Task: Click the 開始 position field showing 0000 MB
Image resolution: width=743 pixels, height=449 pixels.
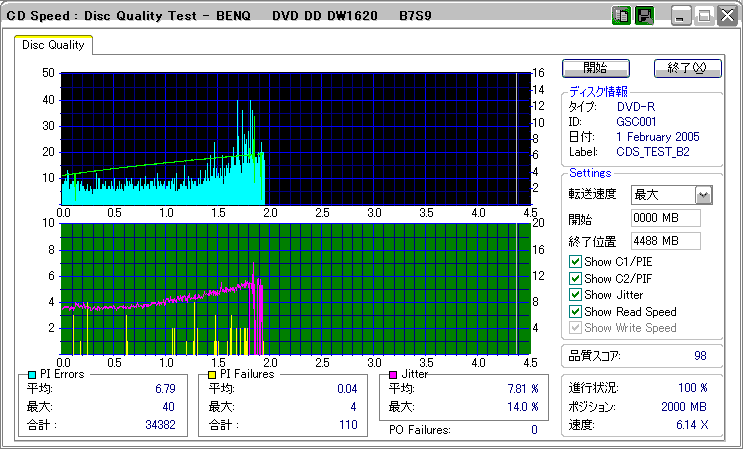Action: tap(666, 218)
